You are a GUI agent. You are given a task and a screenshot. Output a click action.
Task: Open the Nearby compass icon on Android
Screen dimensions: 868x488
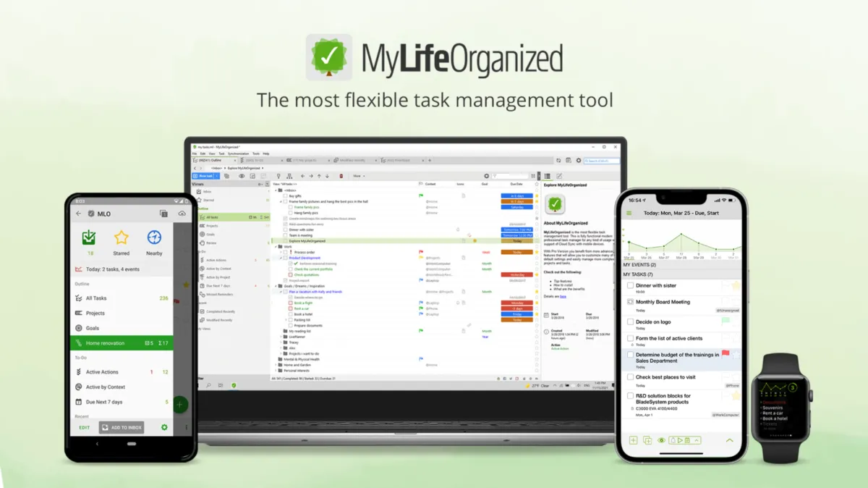click(x=154, y=237)
